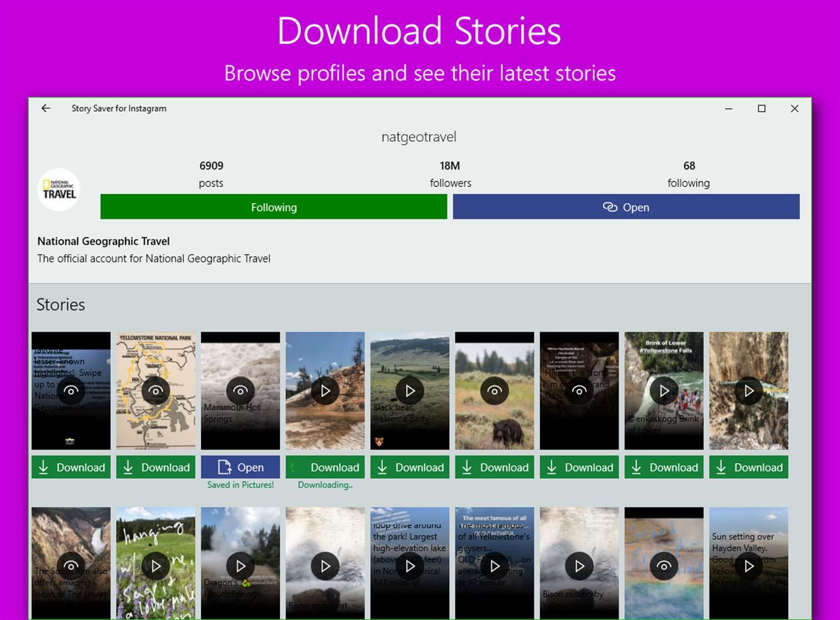
Task: Click the 'Saved in Pictures!' status text
Action: click(240, 485)
